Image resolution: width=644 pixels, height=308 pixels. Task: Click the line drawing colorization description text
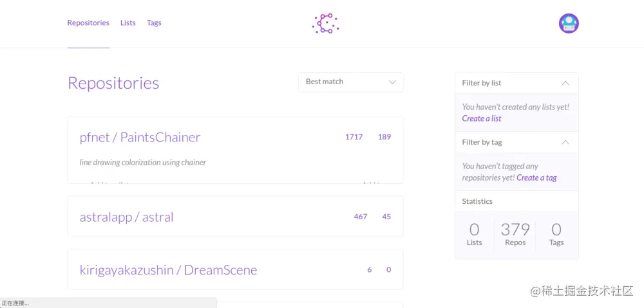click(142, 163)
